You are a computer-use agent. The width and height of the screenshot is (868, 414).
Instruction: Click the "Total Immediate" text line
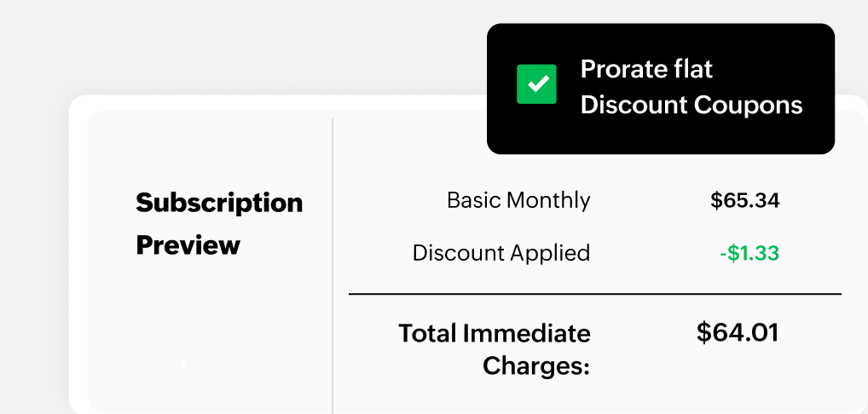click(495, 333)
